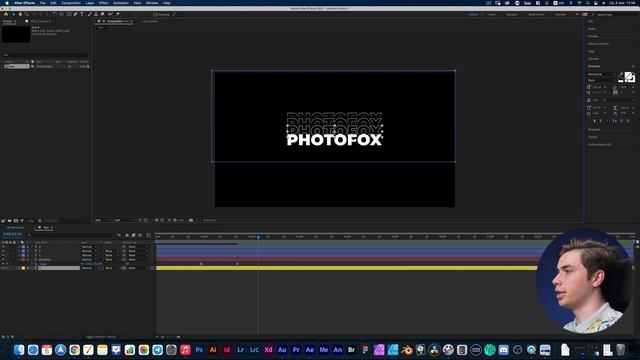Click the Home icon in the toolbar
The image size is (640, 360).
pos(6,14)
